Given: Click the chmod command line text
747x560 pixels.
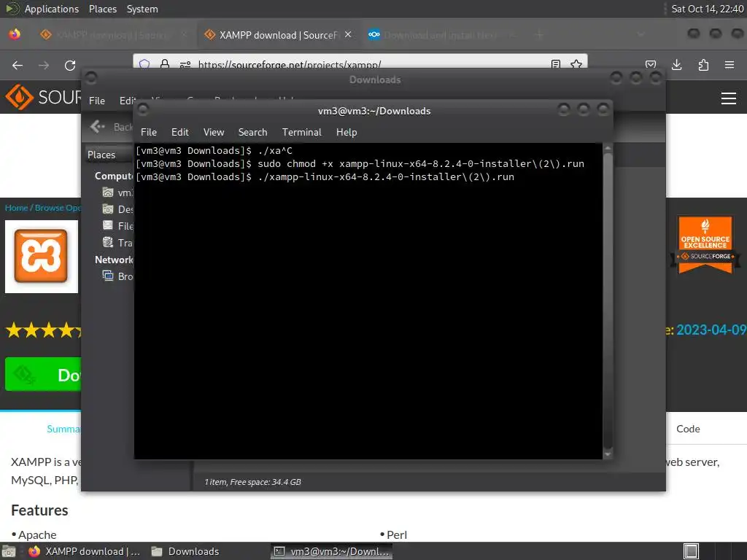Looking at the screenshot, I should 421,164.
